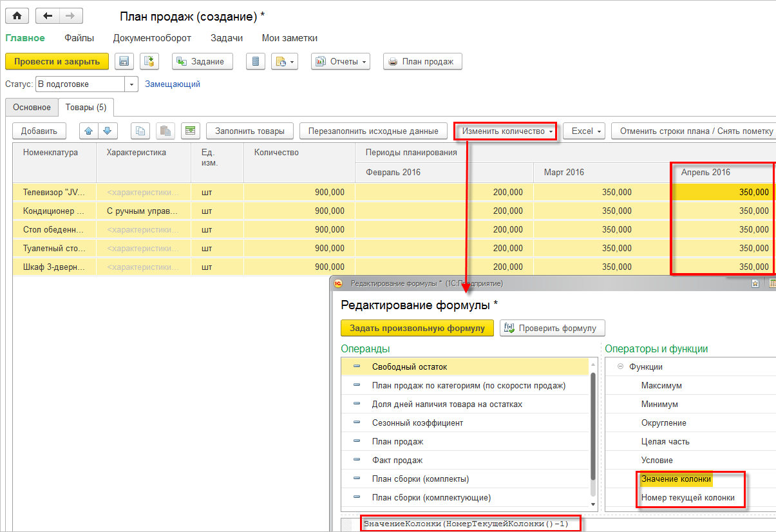The height and width of the screenshot is (532, 776).
Task: Collapse the Функции tree node
Action: (x=620, y=366)
